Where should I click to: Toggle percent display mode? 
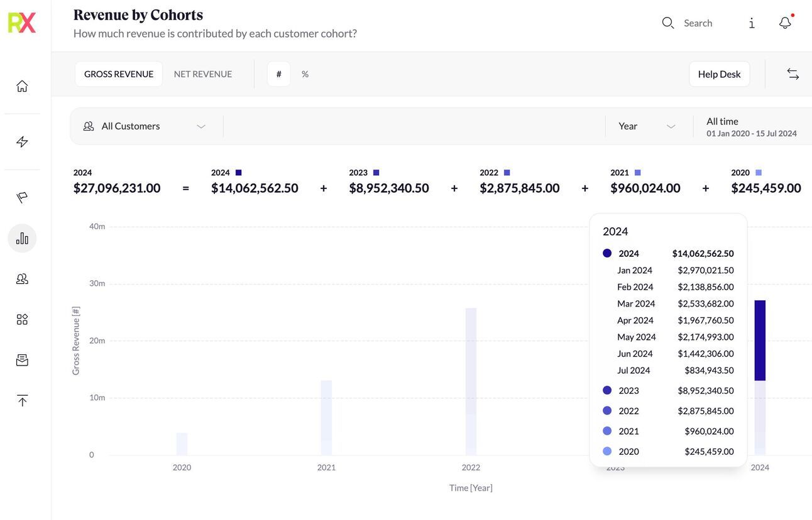click(x=305, y=74)
